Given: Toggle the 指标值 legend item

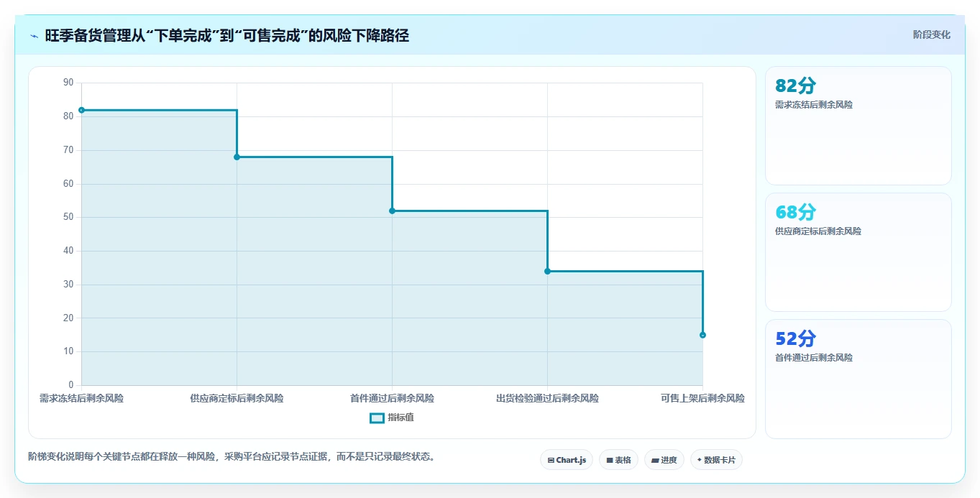Looking at the screenshot, I should coord(392,418).
